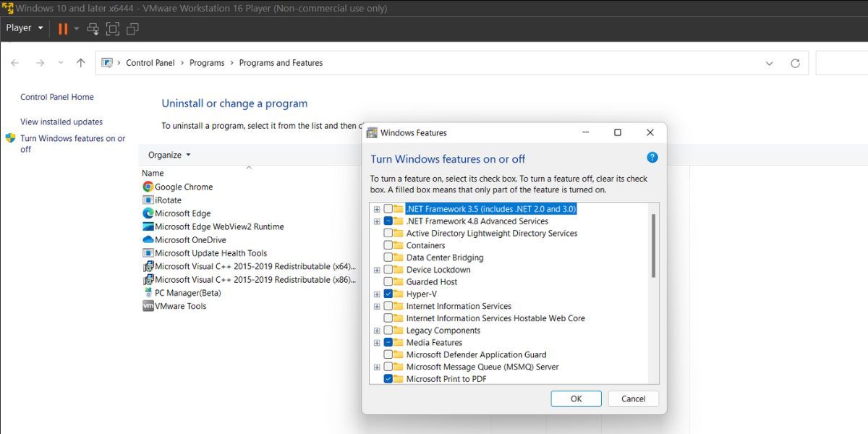Viewport: 868px width, 434px height.
Task: Click the Windows Features list scrollbar
Action: 654,245
